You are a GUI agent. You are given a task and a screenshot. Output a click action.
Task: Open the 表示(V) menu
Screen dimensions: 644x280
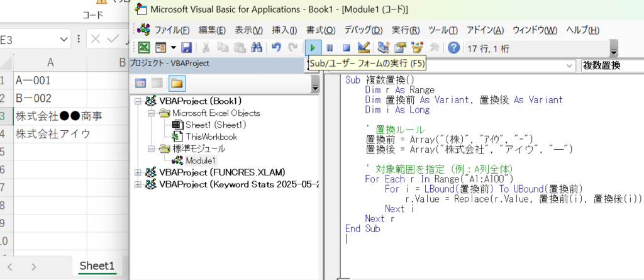[248, 30]
